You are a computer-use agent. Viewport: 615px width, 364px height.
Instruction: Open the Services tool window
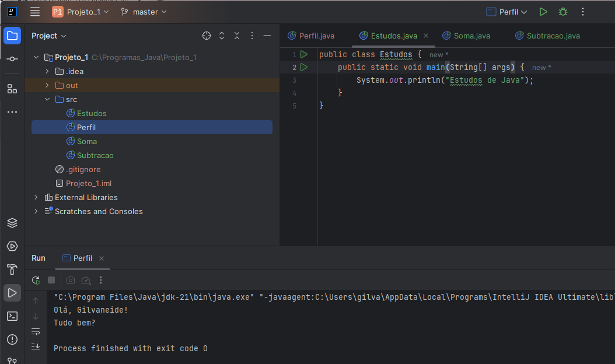point(12,246)
